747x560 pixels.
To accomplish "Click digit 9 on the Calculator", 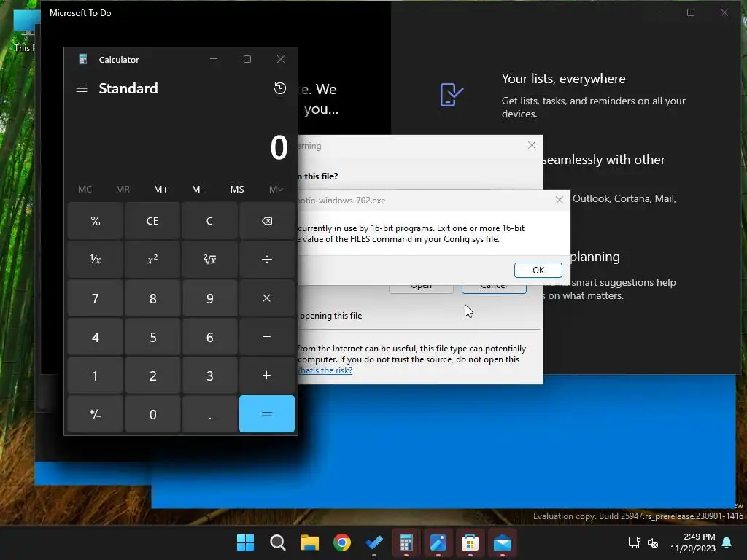I will (209, 298).
